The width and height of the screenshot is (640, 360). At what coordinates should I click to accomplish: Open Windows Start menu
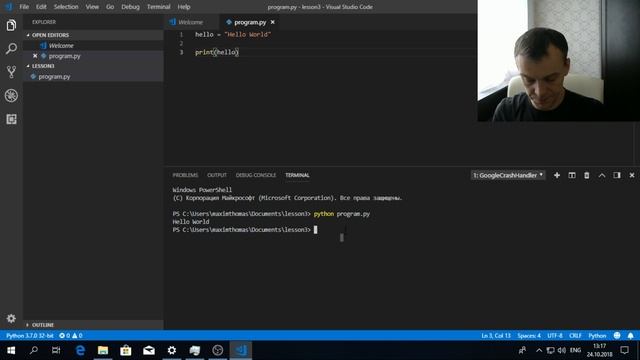[11, 350]
